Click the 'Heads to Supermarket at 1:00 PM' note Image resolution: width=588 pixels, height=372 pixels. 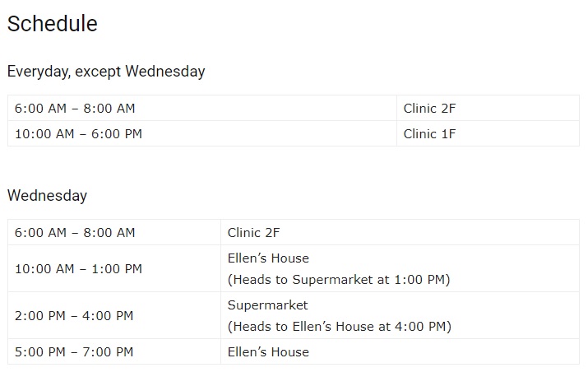339,280
